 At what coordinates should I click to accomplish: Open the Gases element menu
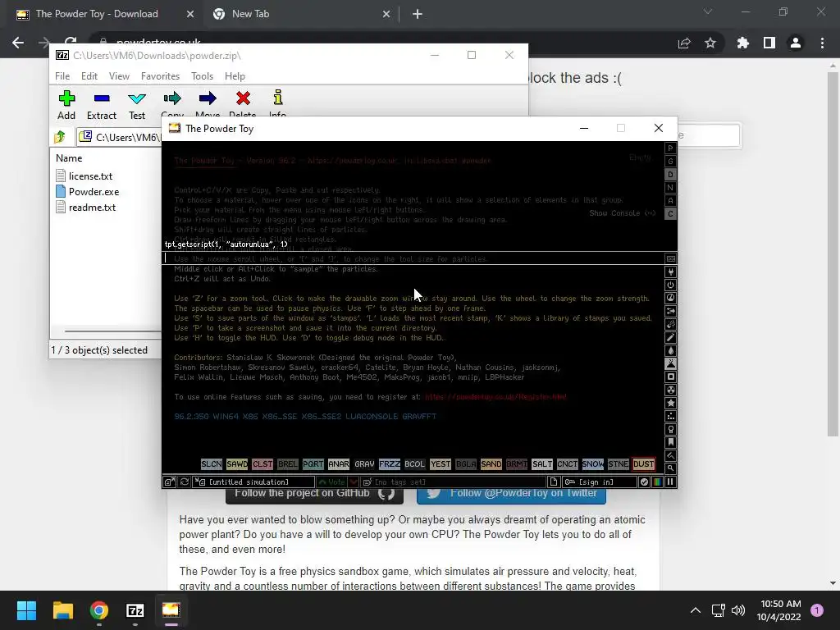(x=670, y=337)
